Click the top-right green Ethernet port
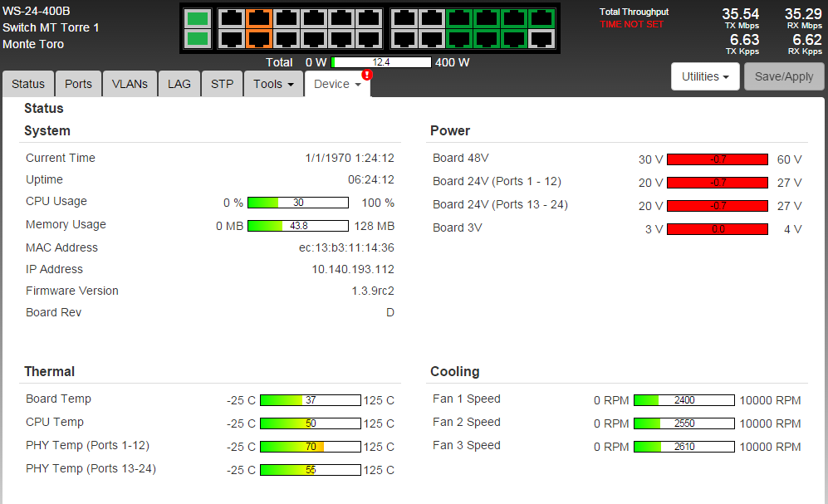 (541, 18)
